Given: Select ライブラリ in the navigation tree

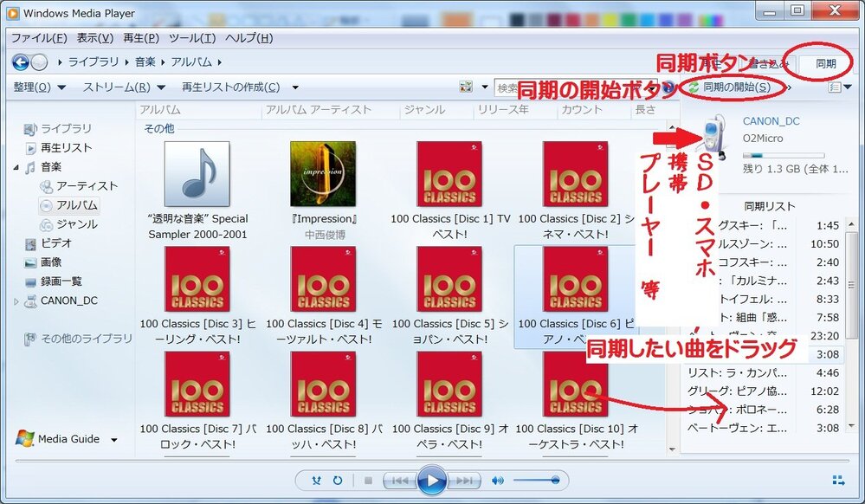Looking at the screenshot, I should pyautogui.click(x=66, y=129).
